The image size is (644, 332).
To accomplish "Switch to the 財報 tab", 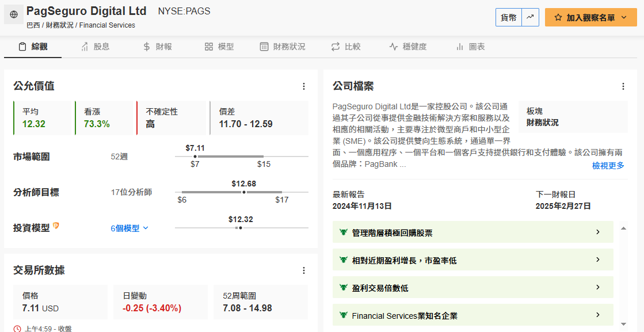I will click(x=158, y=47).
